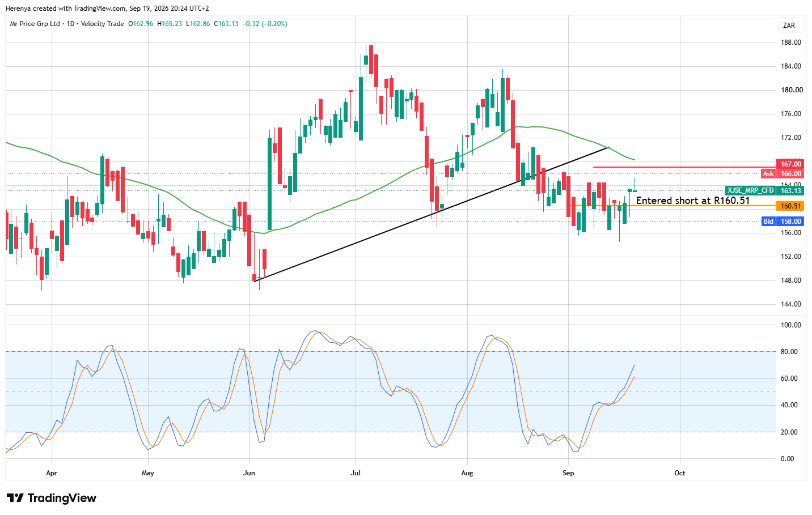Open the 1D interval label
The width and height of the screenshot is (812, 515).
click(70, 24)
